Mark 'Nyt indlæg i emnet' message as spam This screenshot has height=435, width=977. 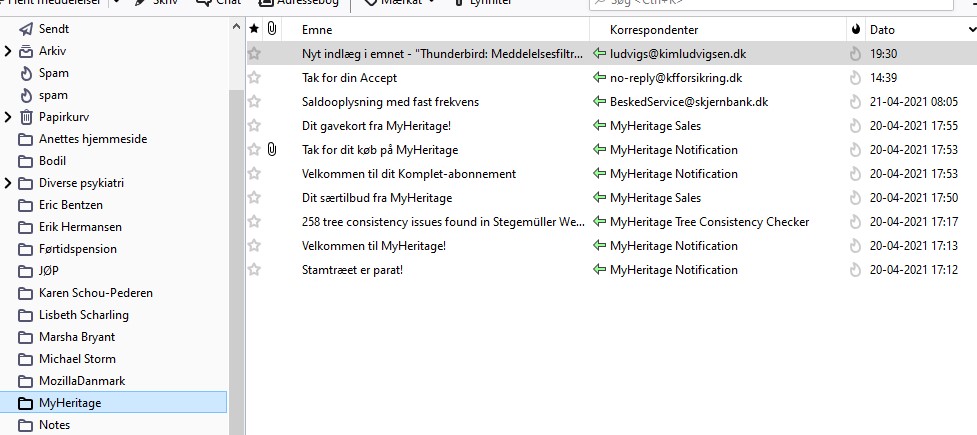pyautogui.click(x=855, y=54)
